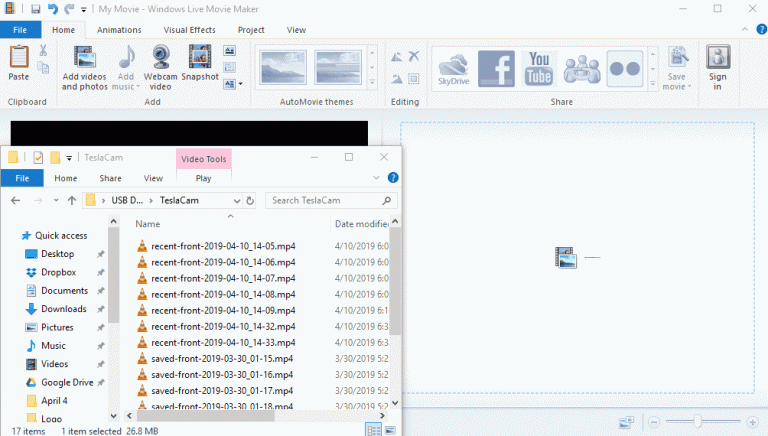Image resolution: width=768 pixels, height=436 pixels.
Task: Click Undo in Movie Maker quick access toolbar
Action: click(x=52, y=9)
